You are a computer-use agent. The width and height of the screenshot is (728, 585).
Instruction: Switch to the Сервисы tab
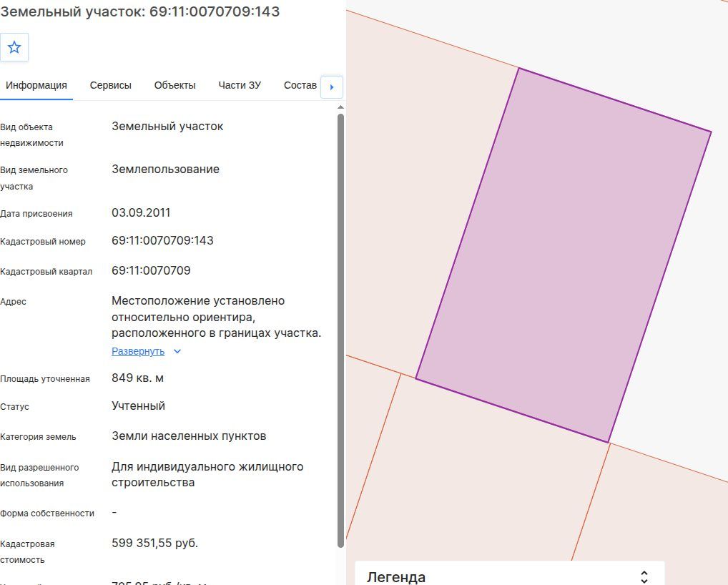(111, 85)
